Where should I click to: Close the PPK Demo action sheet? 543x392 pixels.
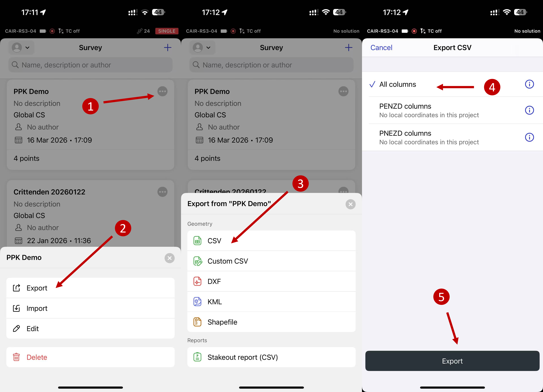(x=169, y=258)
